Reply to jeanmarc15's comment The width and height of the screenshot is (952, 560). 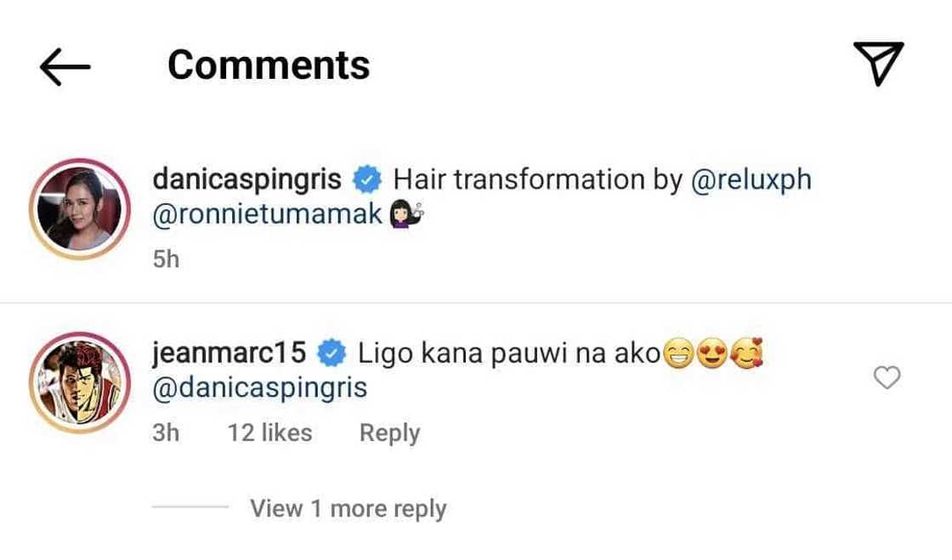click(389, 433)
